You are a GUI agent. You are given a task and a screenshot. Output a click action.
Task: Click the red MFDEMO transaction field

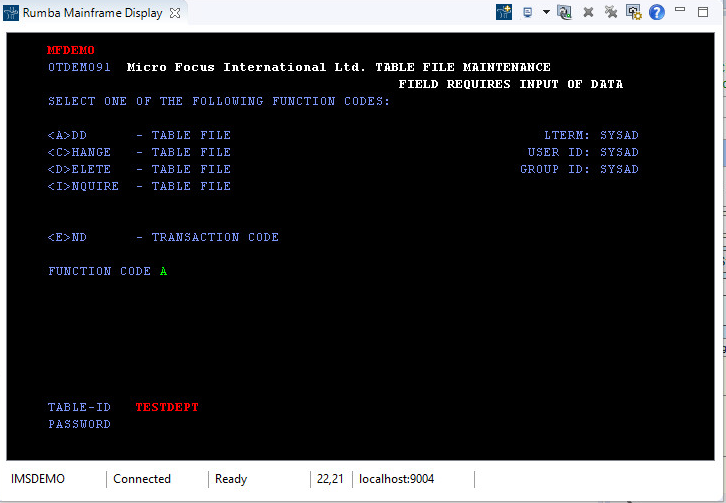70,50
